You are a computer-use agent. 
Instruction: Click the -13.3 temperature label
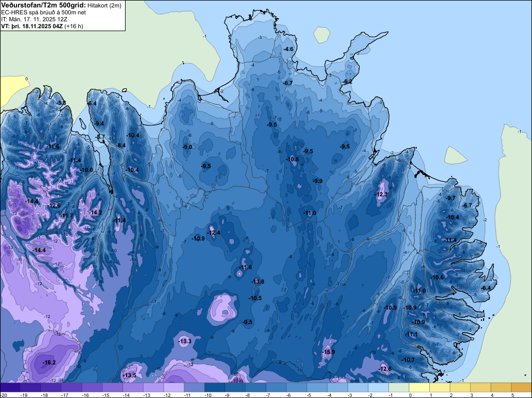click(x=185, y=341)
